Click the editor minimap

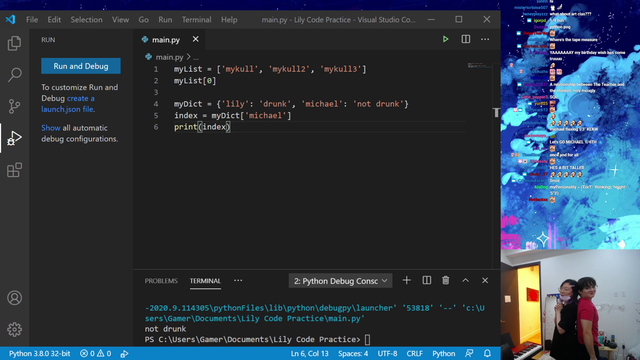[480, 65]
